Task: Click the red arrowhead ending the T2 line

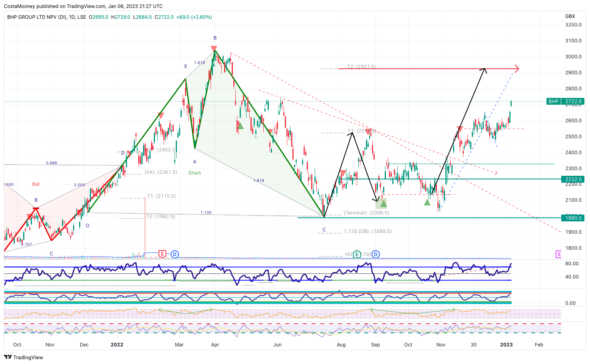Action: point(516,69)
